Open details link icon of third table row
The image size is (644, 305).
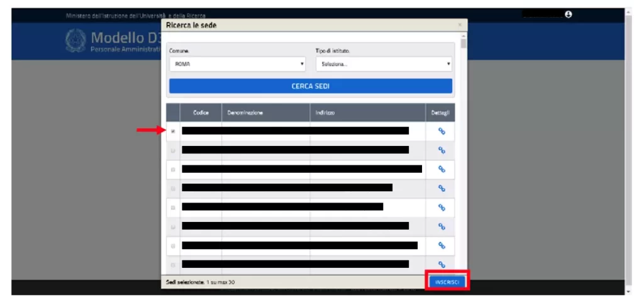441,169
